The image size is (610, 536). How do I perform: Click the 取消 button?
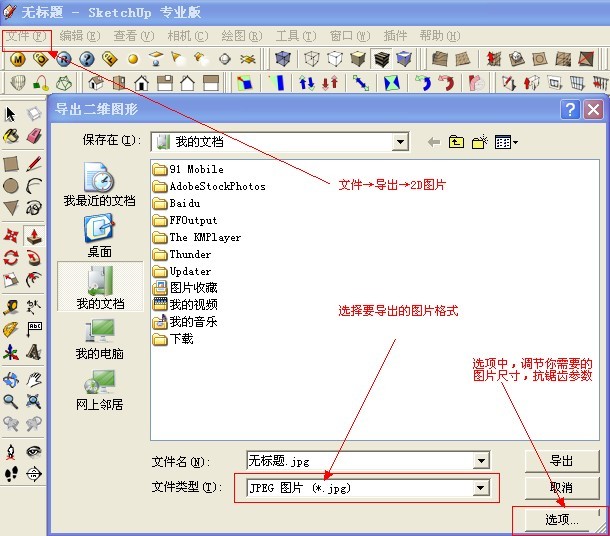click(561, 487)
